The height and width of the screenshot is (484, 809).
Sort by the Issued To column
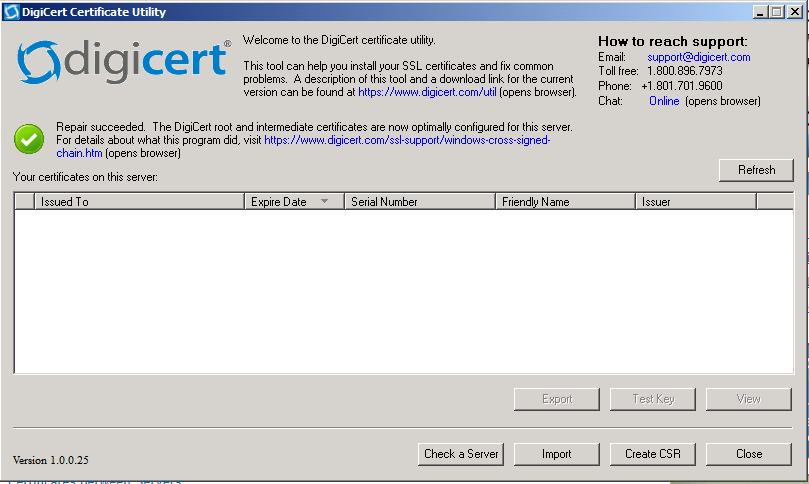(140, 201)
